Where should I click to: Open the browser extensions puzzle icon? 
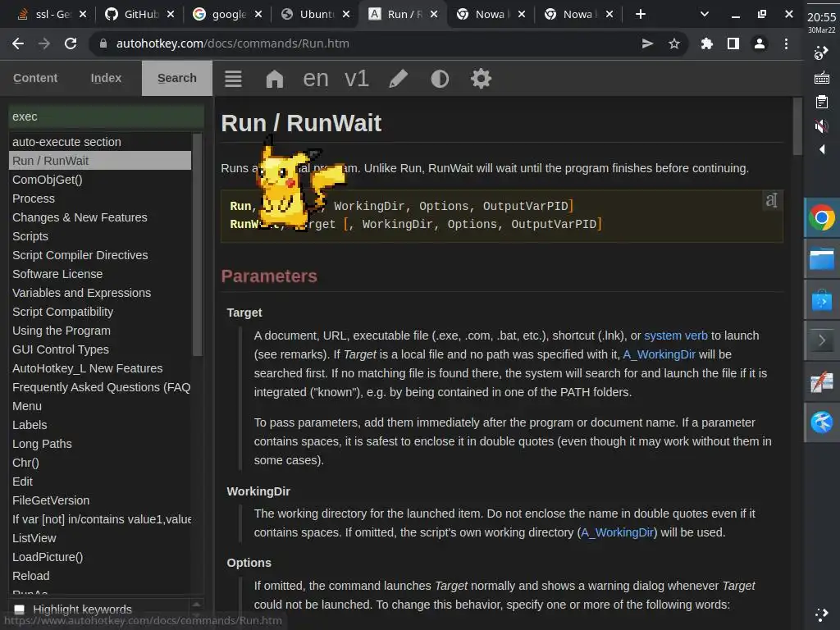706,43
